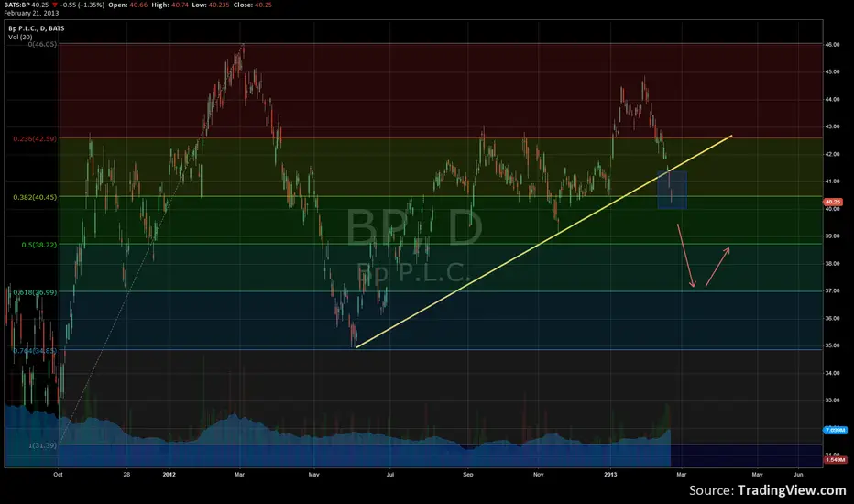The width and height of the screenshot is (854, 504).
Task: Click the 2013 label on time axis
Action: pyautogui.click(x=610, y=475)
